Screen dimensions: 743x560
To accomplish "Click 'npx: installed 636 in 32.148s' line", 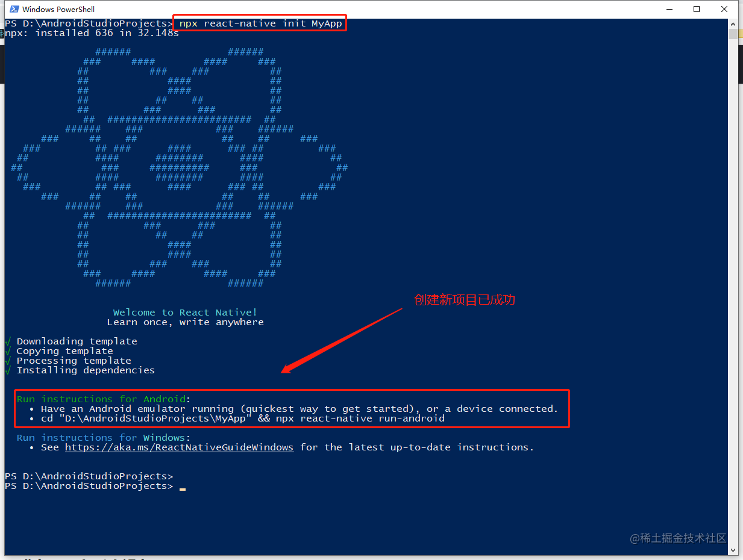I will 92,33.
